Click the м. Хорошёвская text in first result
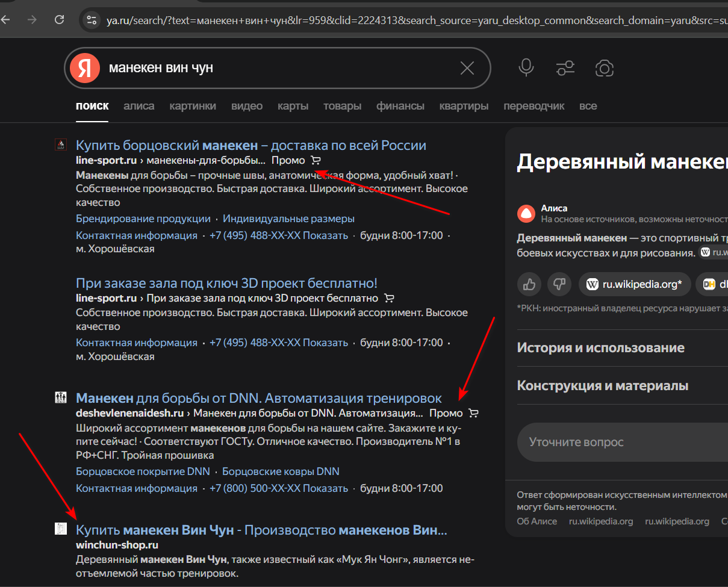Viewport: 728px width, 587px height. click(115, 249)
